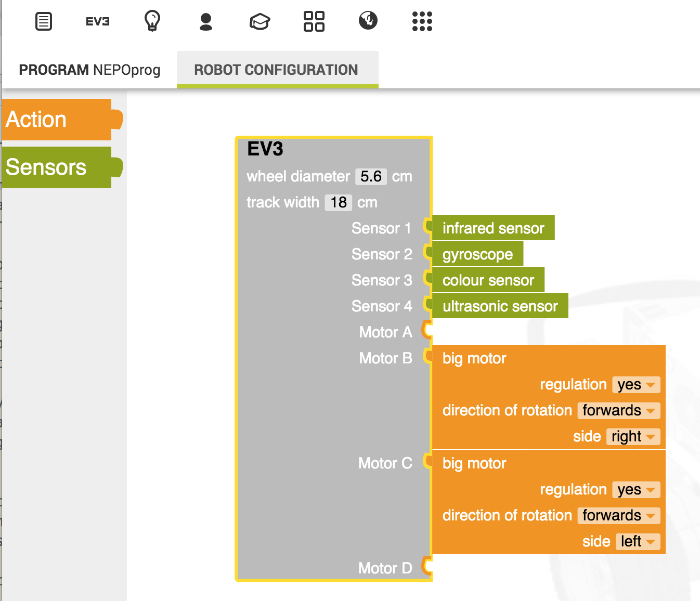
Task: Open the graduation cap tutorials icon
Action: pyautogui.click(x=260, y=22)
